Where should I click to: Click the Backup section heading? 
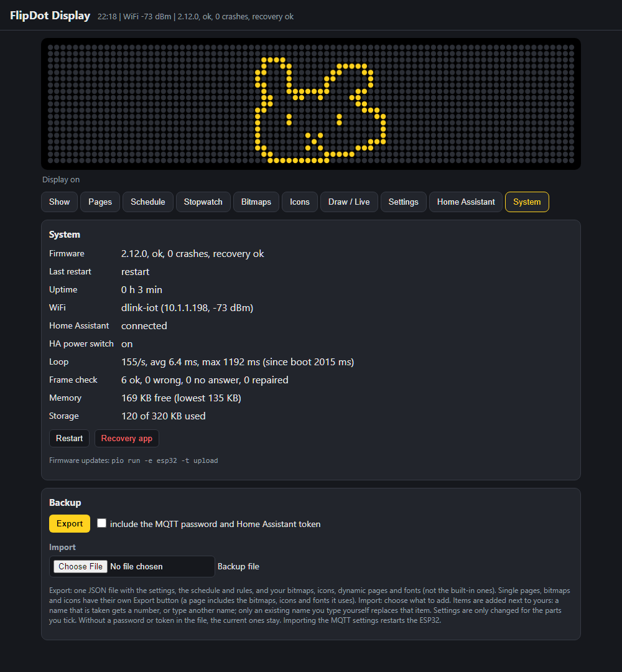coord(65,503)
